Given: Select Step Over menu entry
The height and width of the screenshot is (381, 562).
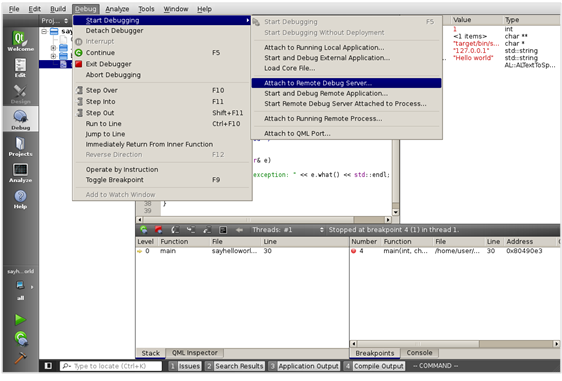Looking at the screenshot, I should click(x=162, y=90).
